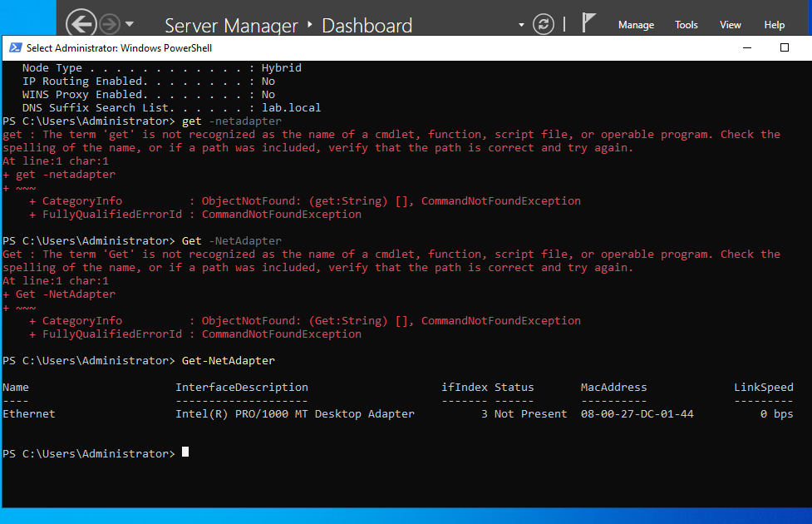
Task: Click the 'WINS Proxy Enabled' line
Action: click(148, 95)
